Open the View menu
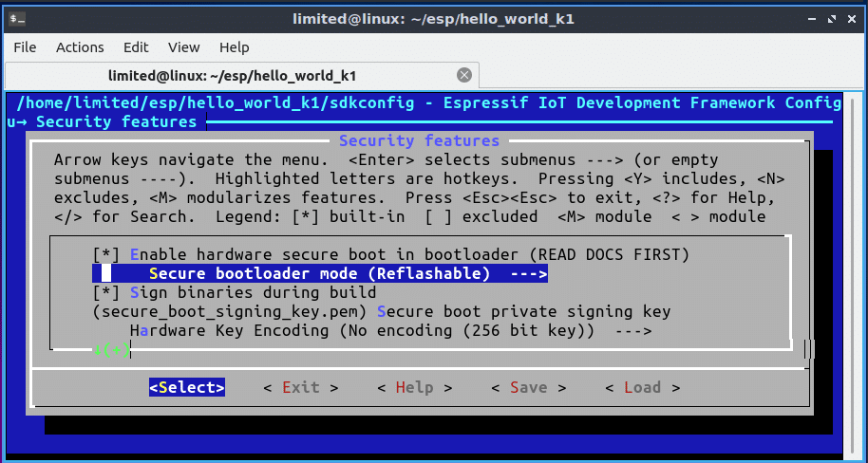 click(184, 46)
